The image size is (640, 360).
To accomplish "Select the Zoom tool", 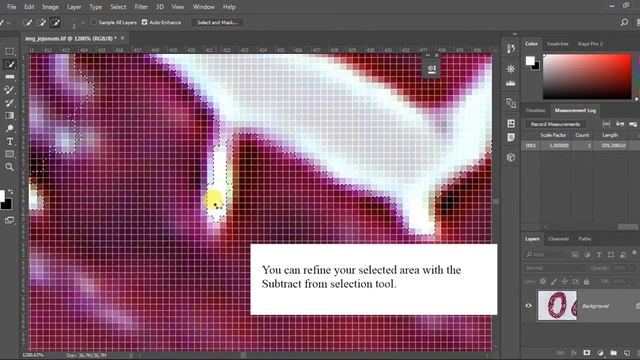I will pyautogui.click(x=9, y=167).
